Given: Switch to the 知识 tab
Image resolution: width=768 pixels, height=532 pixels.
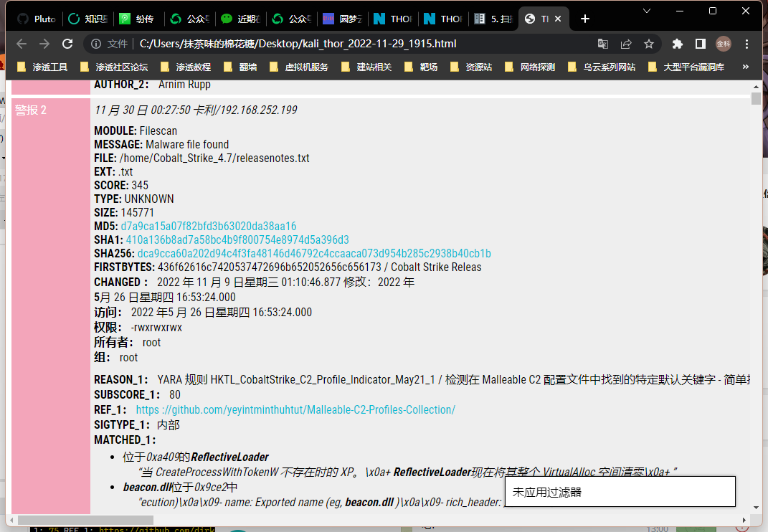Looking at the screenshot, I should click(88, 19).
